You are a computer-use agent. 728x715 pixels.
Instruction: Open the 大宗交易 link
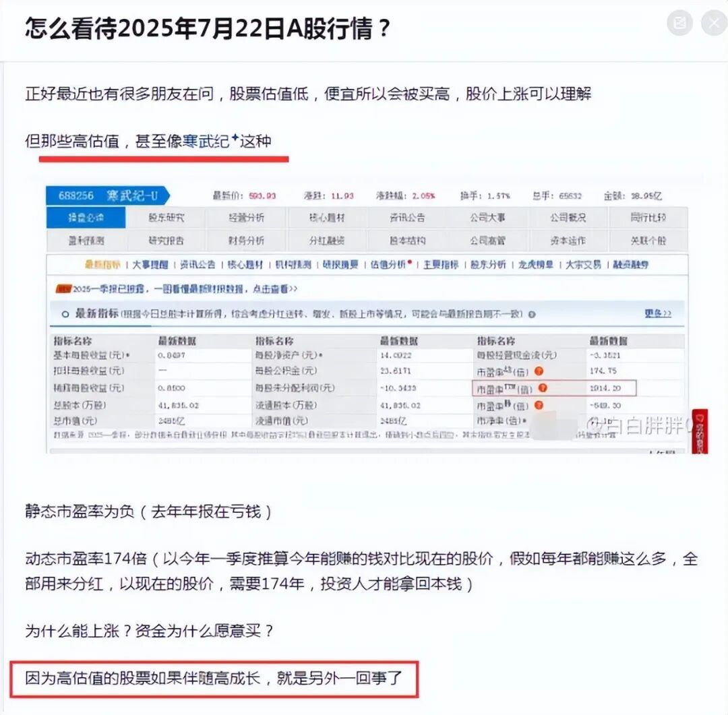point(583,265)
